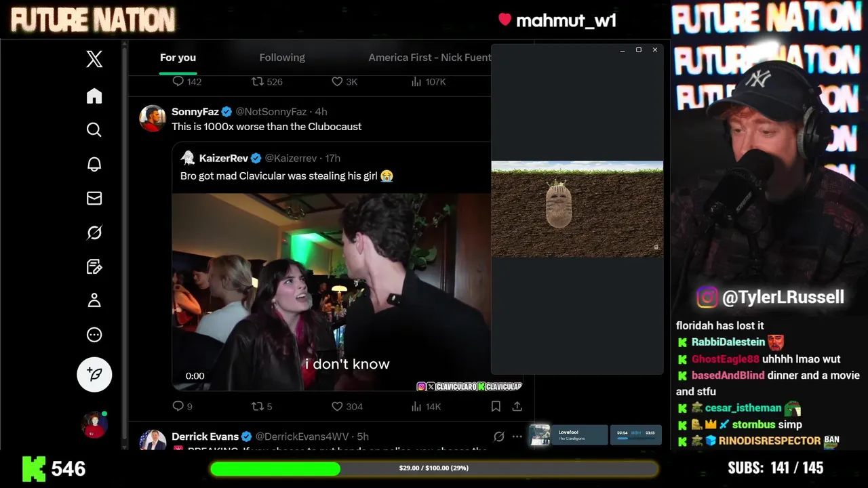Click the potato character in the overlay window

click(559, 204)
